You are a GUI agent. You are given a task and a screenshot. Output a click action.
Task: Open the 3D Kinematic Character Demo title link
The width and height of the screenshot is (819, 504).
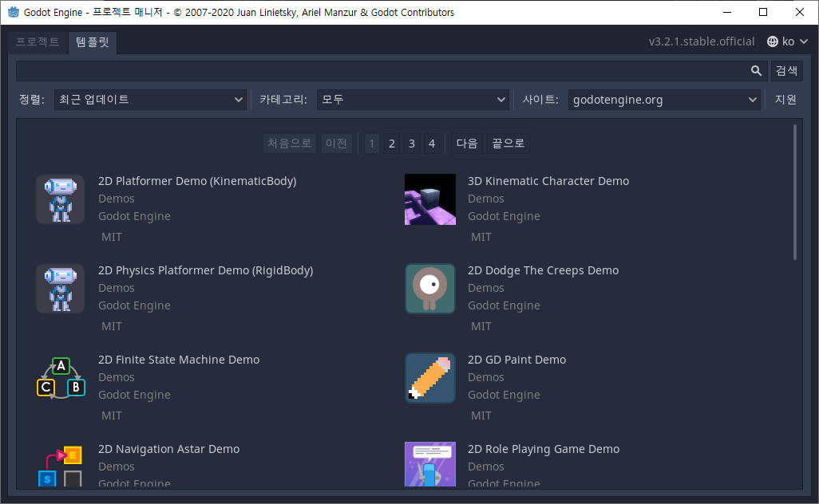point(548,181)
